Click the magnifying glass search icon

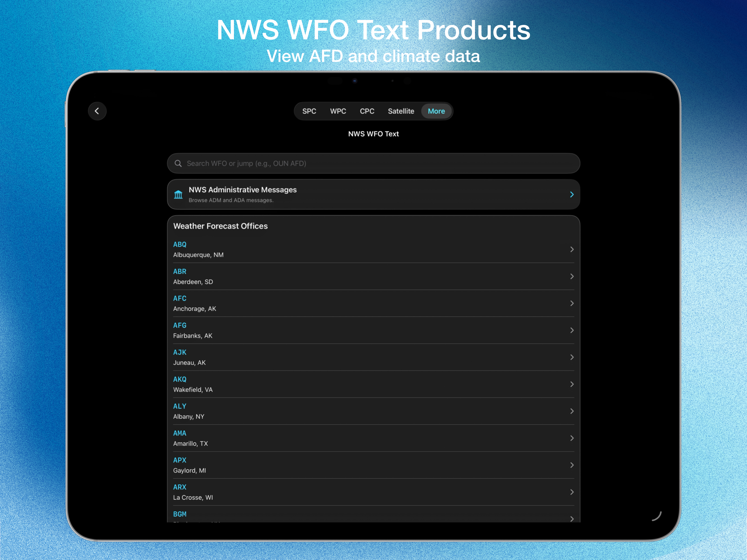pyautogui.click(x=178, y=163)
